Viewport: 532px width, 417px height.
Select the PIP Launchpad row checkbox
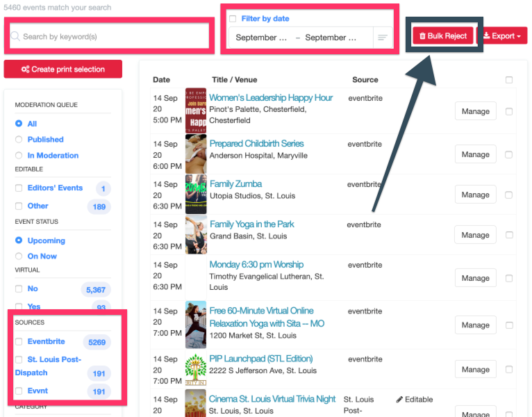[x=509, y=369]
